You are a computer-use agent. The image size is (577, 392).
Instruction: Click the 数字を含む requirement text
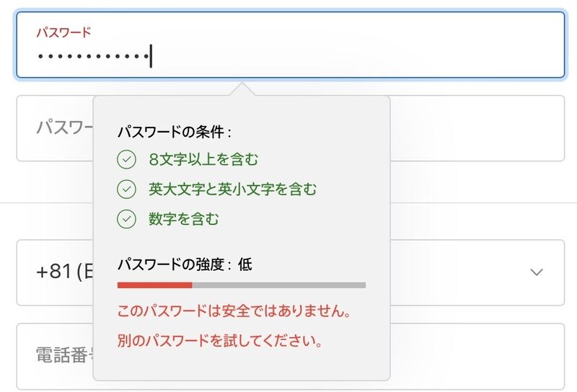click(184, 219)
